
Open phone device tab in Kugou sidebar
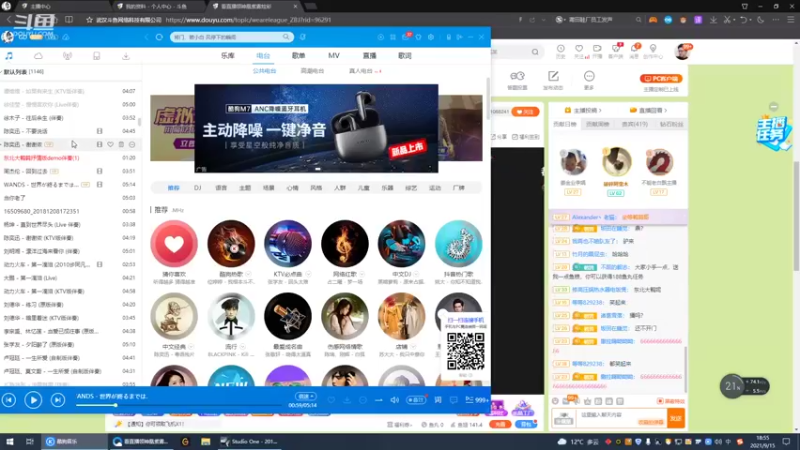(96, 56)
